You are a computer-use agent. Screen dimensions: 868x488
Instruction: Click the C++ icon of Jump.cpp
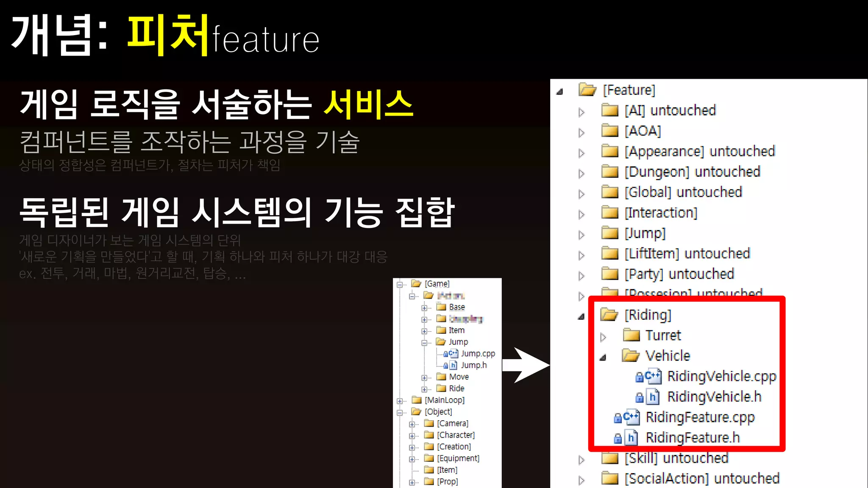pos(453,353)
